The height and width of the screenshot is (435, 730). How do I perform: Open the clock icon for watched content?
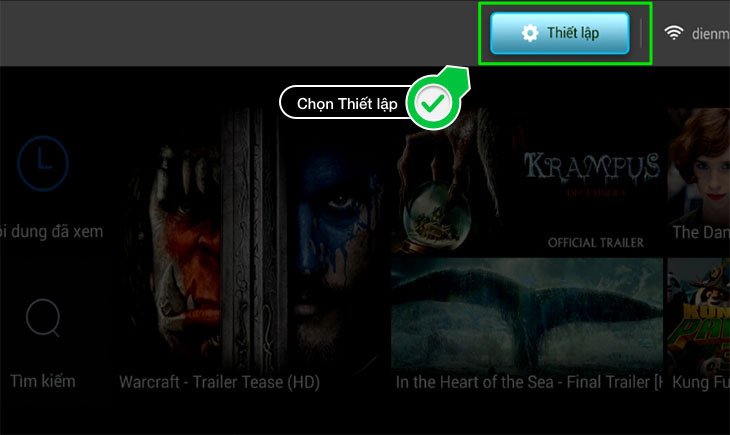tap(43, 163)
